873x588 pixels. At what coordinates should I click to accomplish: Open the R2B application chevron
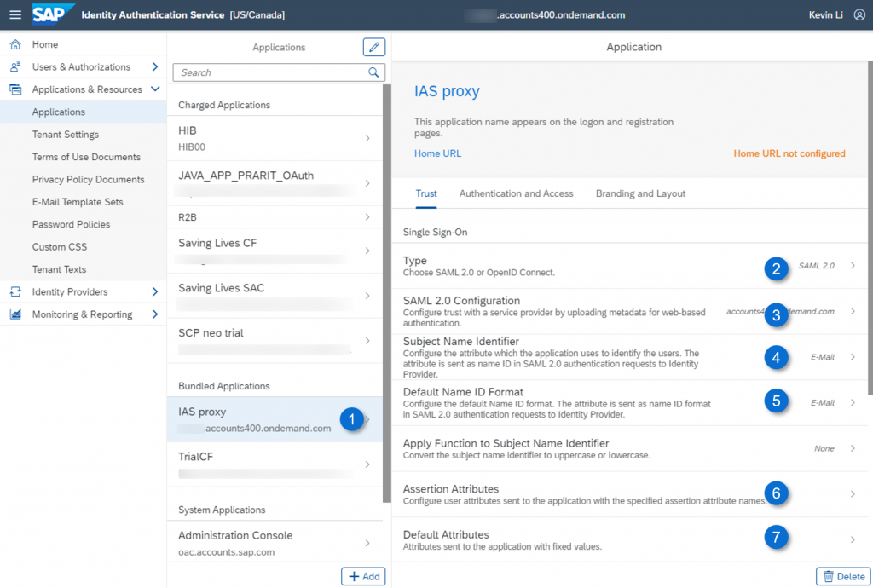367,217
